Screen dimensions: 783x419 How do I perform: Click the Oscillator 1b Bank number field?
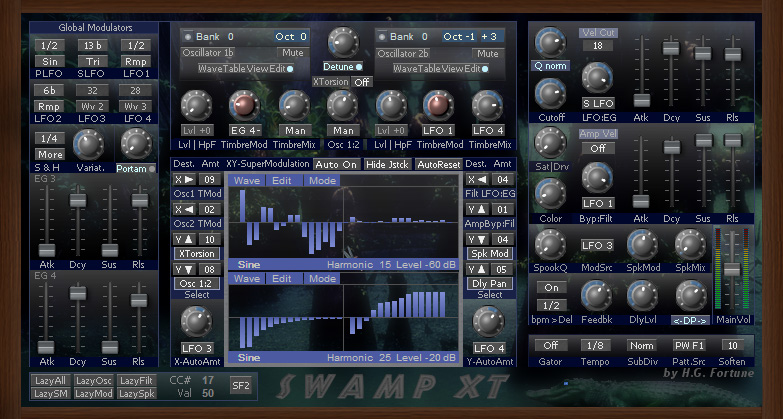click(231, 36)
